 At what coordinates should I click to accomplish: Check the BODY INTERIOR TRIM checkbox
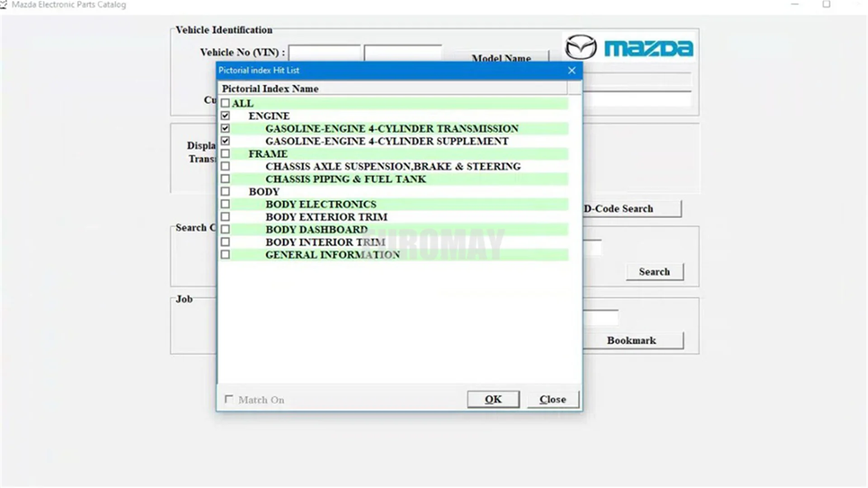[225, 242]
